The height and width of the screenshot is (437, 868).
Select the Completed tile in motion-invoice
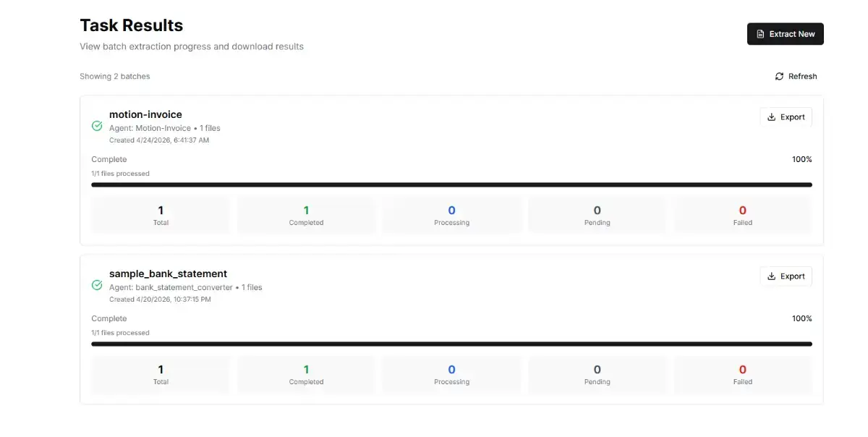click(306, 216)
